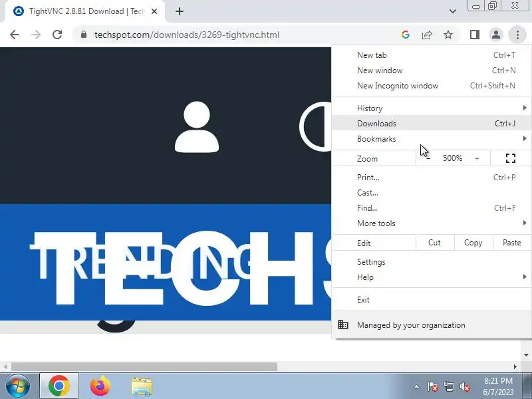
Task: Choose Exit to quit Chrome
Action: tap(431, 300)
